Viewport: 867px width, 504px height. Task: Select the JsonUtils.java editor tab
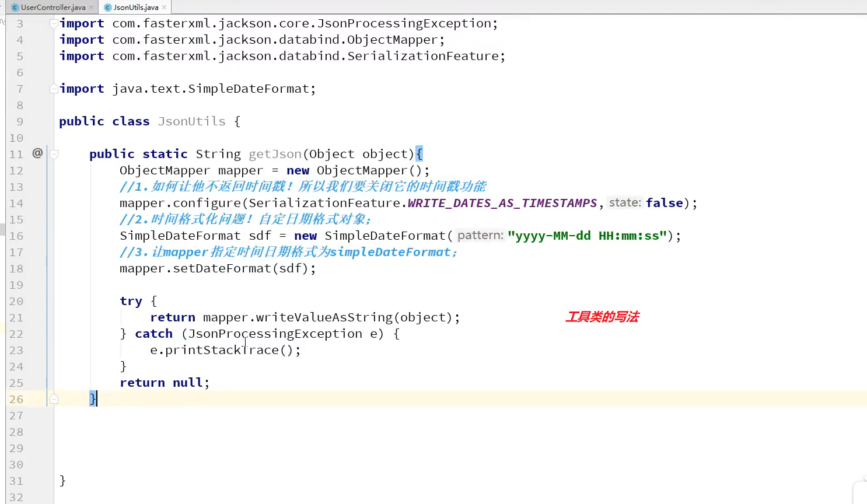tap(135, 7)
